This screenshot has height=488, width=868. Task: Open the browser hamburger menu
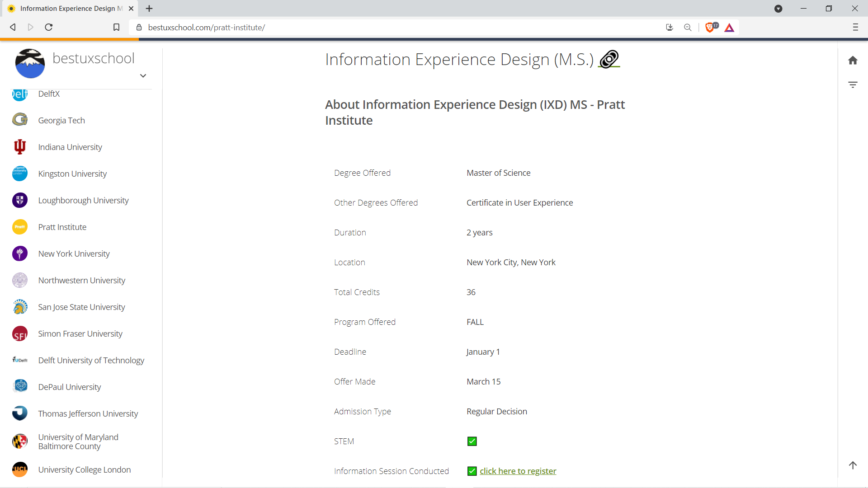855,28
